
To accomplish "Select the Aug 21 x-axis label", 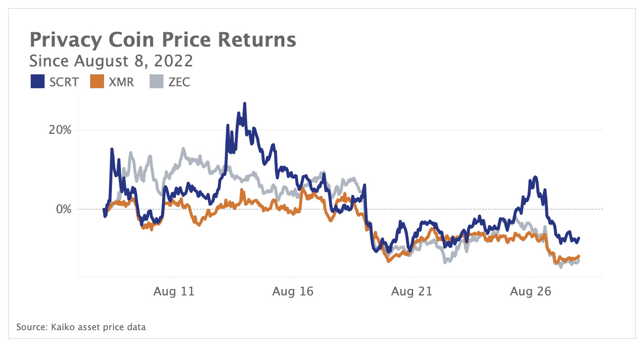I will (412, 291).
